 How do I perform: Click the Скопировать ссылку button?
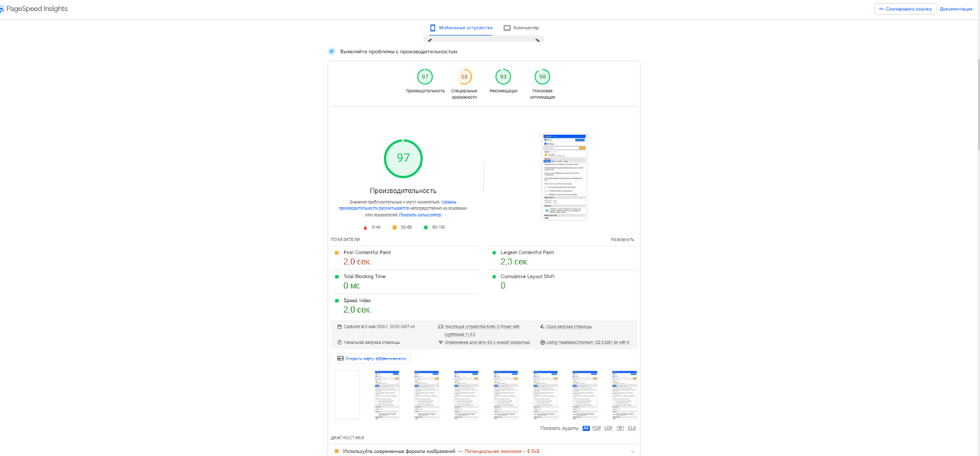click(905, 9)
